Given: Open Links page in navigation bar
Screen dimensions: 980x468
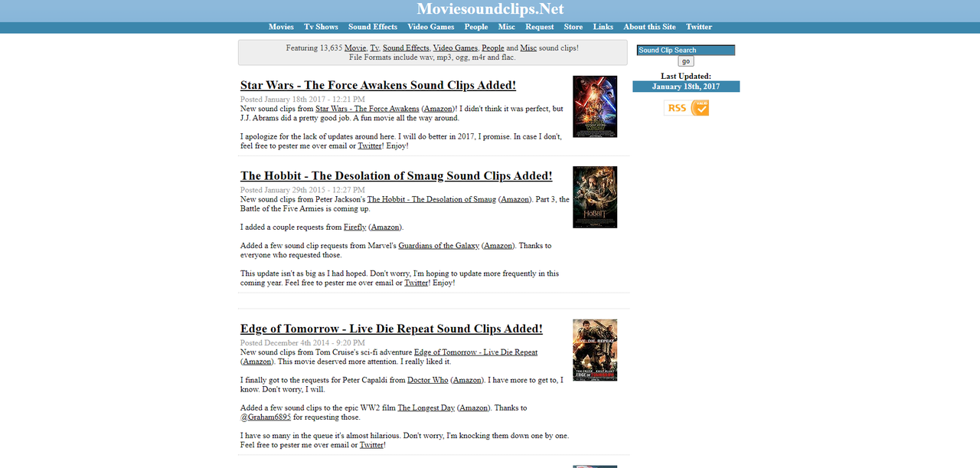Looking at the screenshot, I should tap(603, 27).
